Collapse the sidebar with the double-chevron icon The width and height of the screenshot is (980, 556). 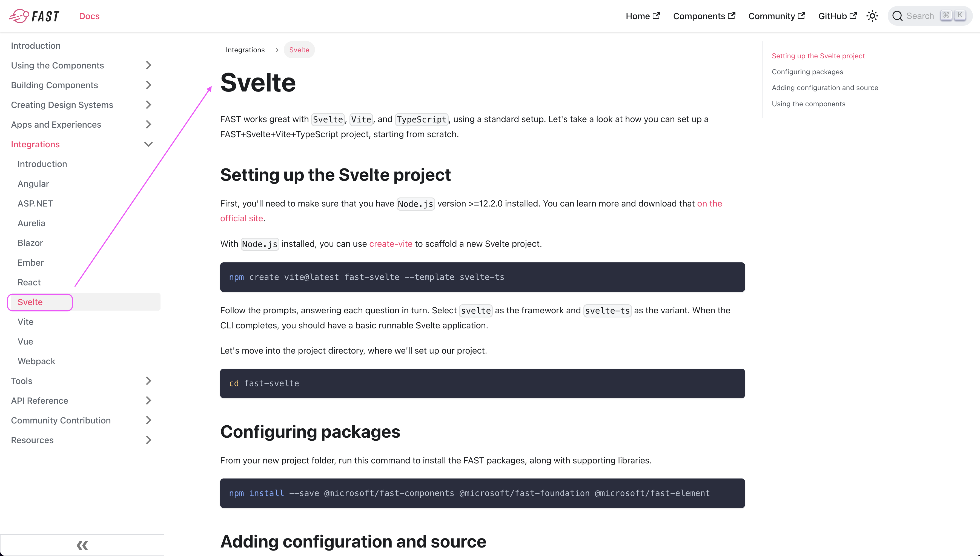tap(82, 545)
